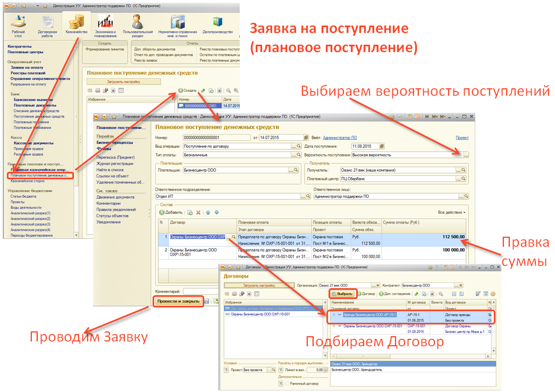Click the Провести и закрыть button
This screenshot has width=555, height=392.
[x=178, y=302]
